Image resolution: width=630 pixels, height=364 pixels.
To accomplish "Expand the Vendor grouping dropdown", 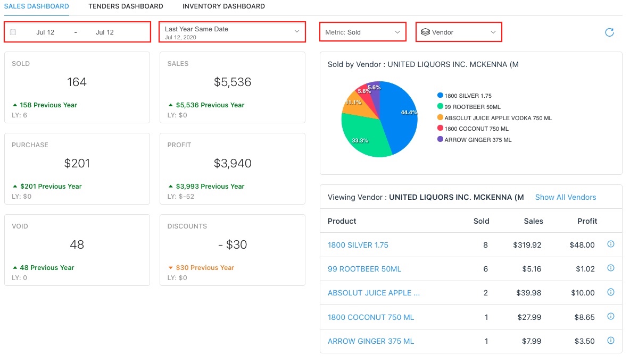I will tap(459, 32).
